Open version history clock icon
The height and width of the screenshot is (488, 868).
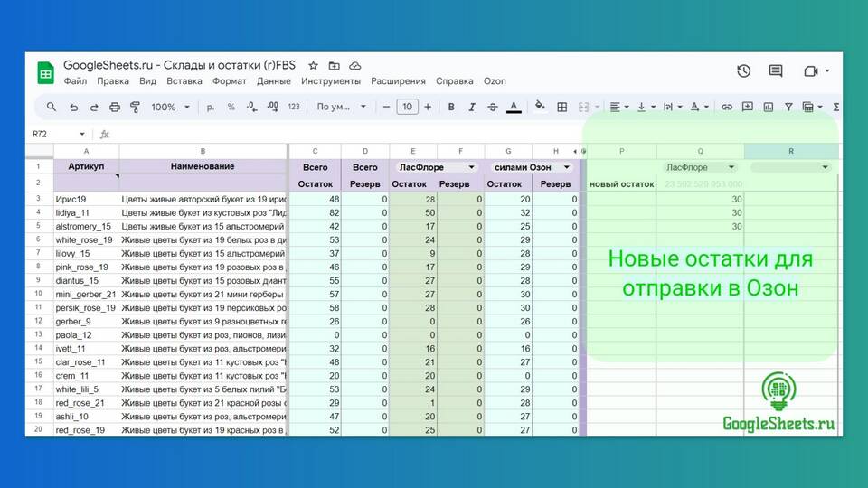(x=743, y=70)
